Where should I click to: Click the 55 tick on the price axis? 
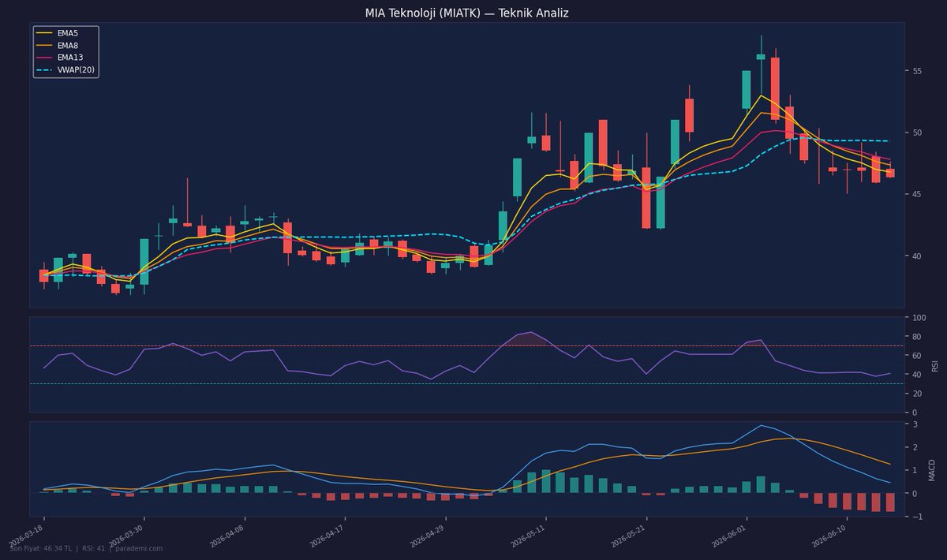click(917, 71)
